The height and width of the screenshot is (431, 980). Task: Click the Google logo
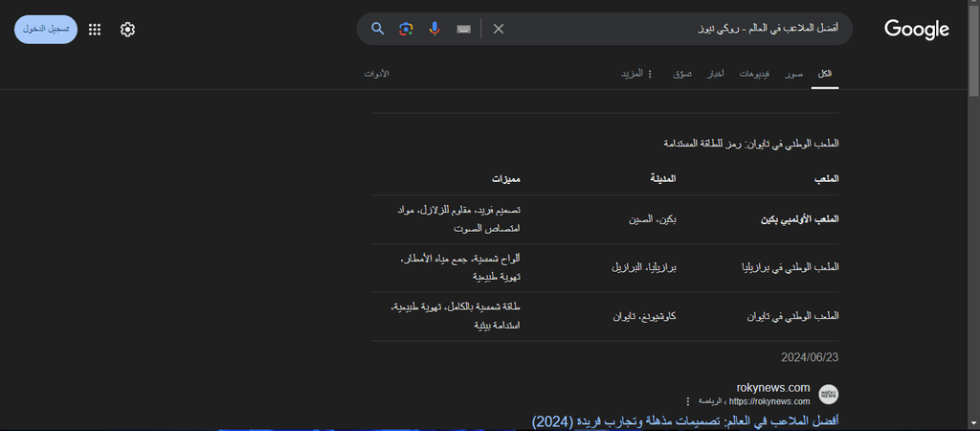click(916, 30)
